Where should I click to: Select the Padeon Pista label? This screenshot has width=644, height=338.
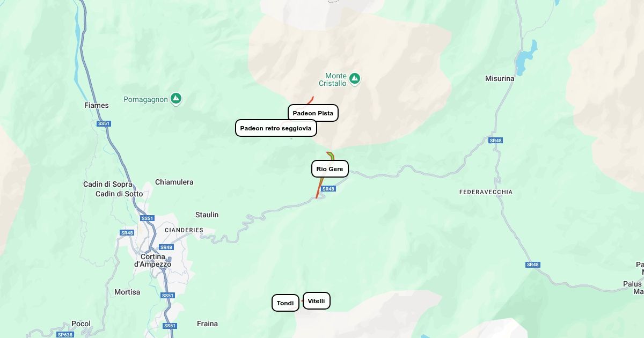[313, 113]
